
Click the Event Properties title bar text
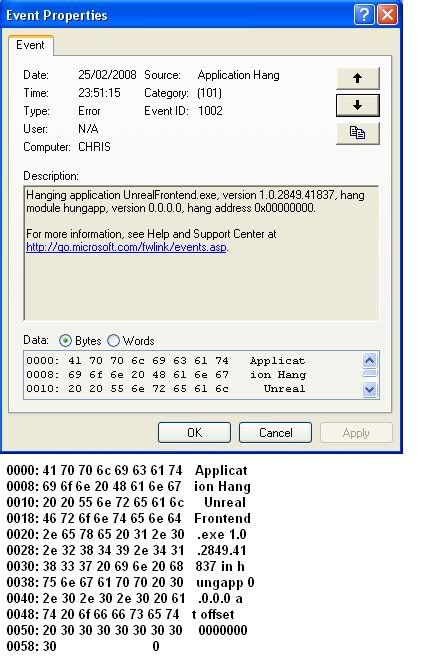(x=56, y=15)
